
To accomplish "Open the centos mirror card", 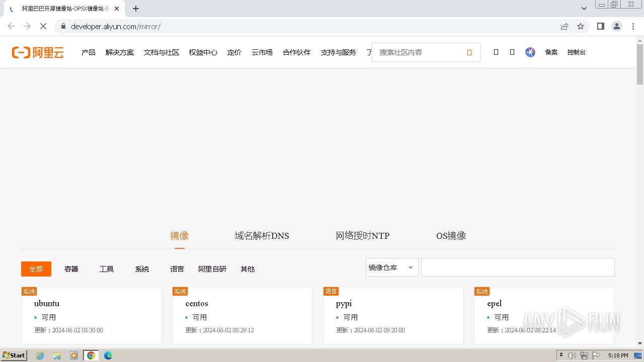I will coord(243,315).
